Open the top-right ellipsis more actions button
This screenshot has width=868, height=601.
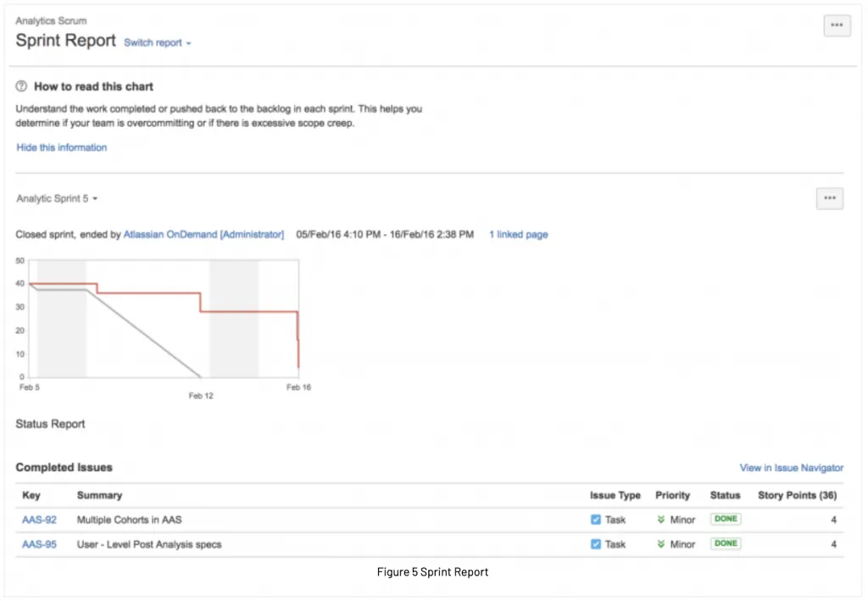point(837,25)
